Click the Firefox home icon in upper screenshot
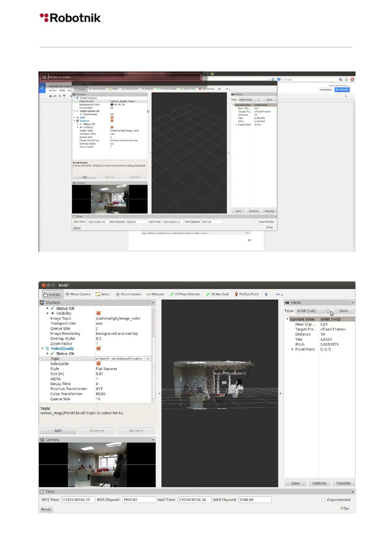 (x=353, y=79)
